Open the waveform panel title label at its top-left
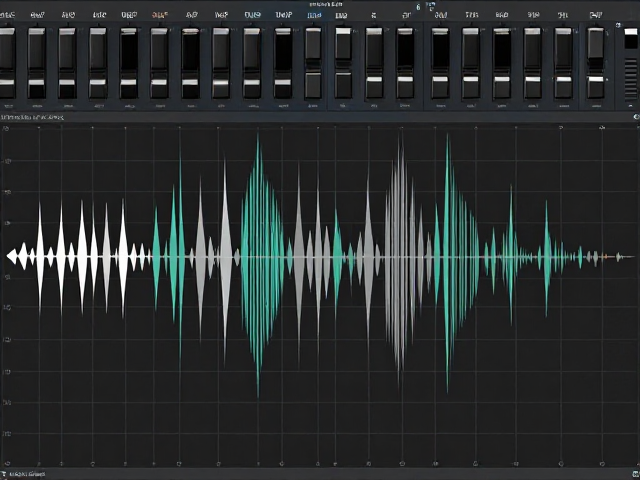Viewport: 640px width, 480px height. (33, 118)
